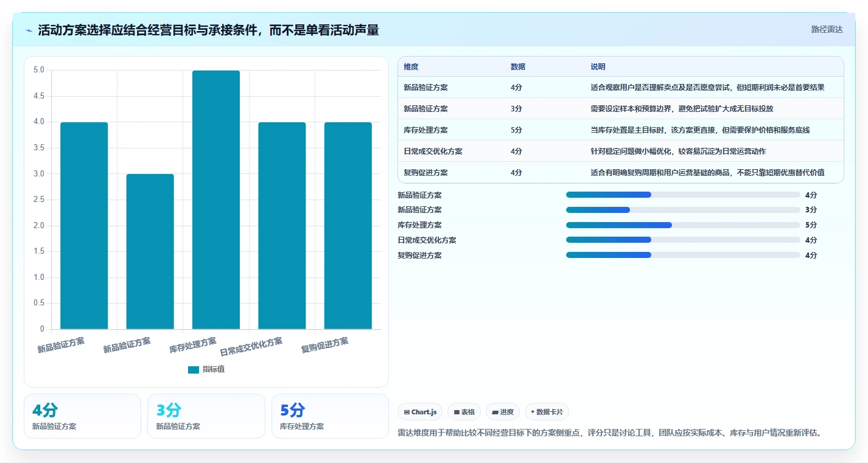Open the 3分 新品验证方案 data card
868x463 pixels.
pyautogui.click(x=206, y=416)
